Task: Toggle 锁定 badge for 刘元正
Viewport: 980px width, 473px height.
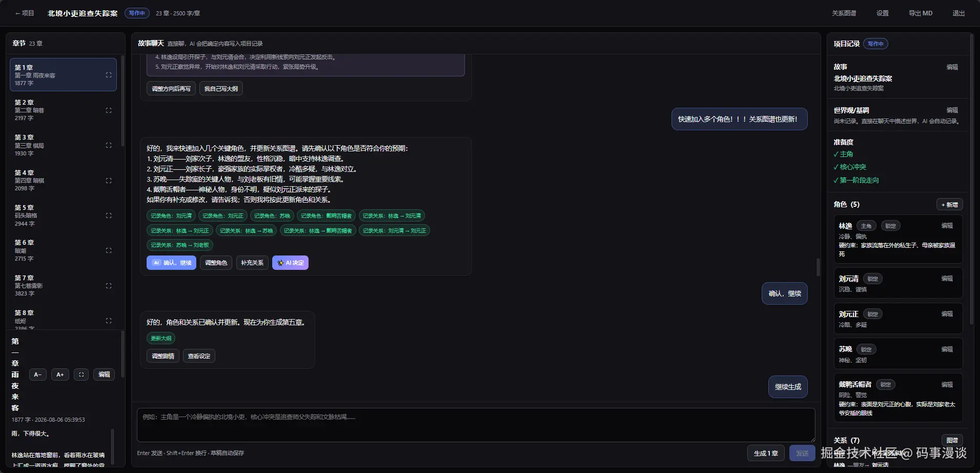Action: (x=873, y=314)
